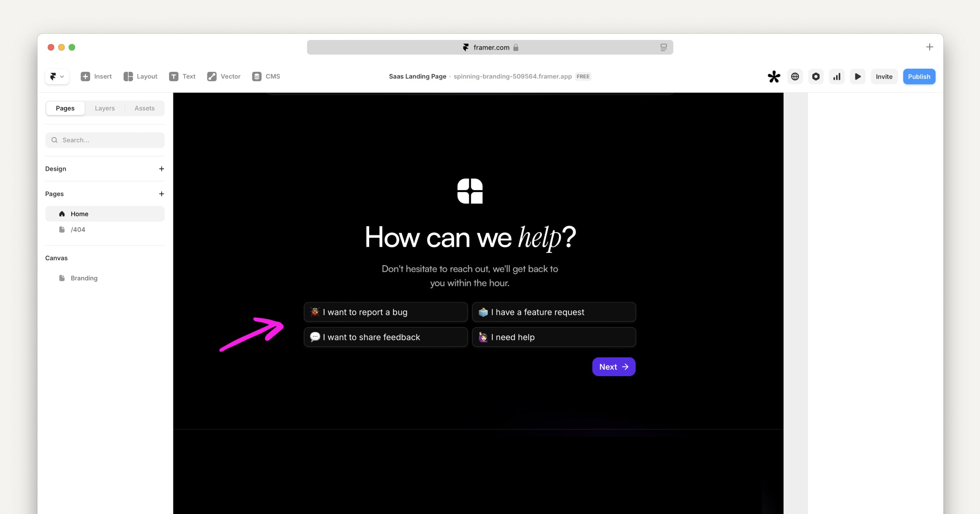980x514 pixels.
Task: Add a new page in Pages section
Action: pos(161,194)
